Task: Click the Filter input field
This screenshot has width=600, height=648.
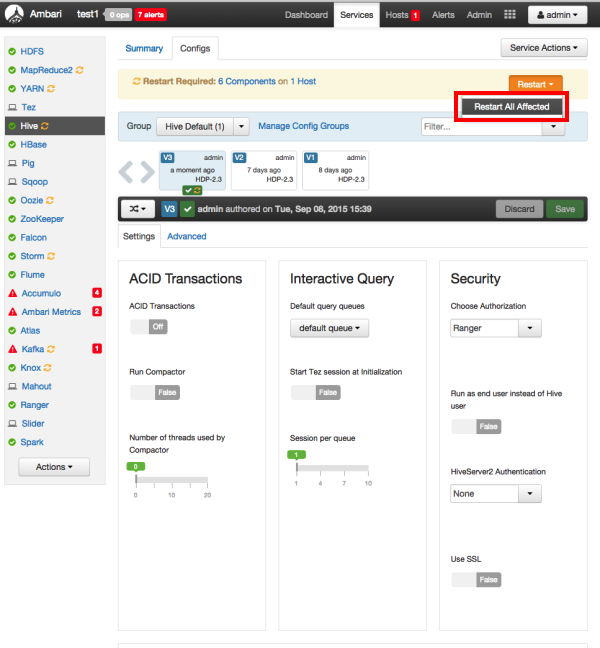Action: tap(482, 126)
